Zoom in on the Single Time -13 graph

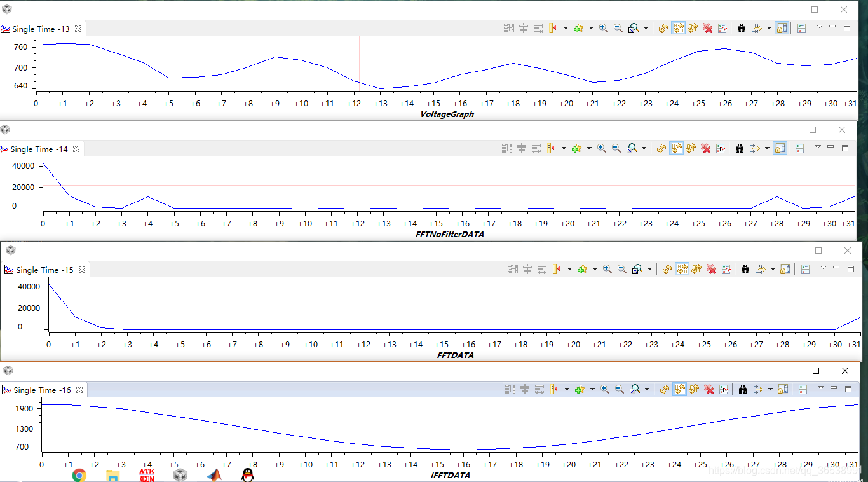click(603, 29)
